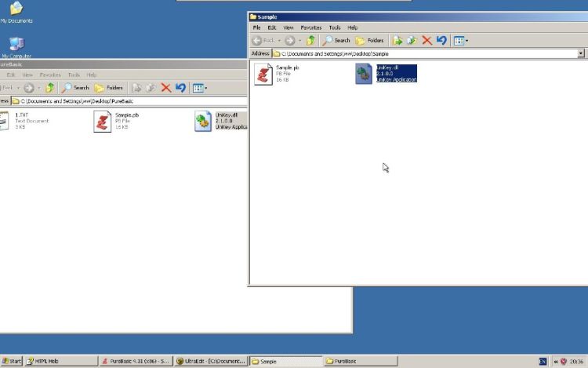
Task: Open Help menu in Sample window
Action: coord(353,27)
